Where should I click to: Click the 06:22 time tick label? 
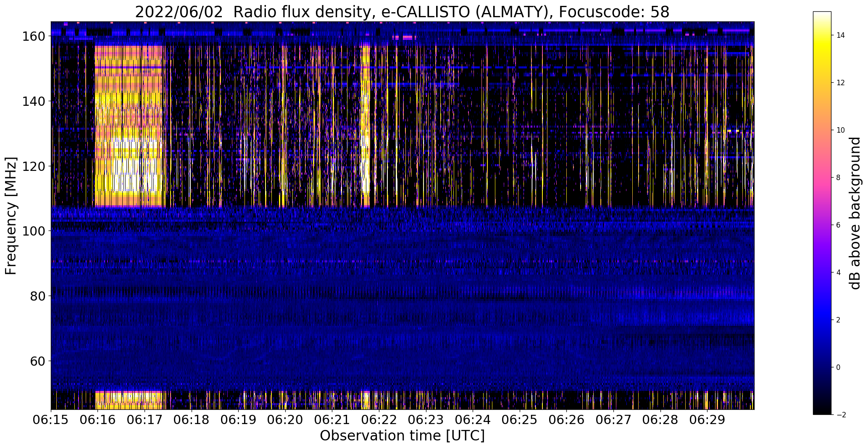coord(379,420)
